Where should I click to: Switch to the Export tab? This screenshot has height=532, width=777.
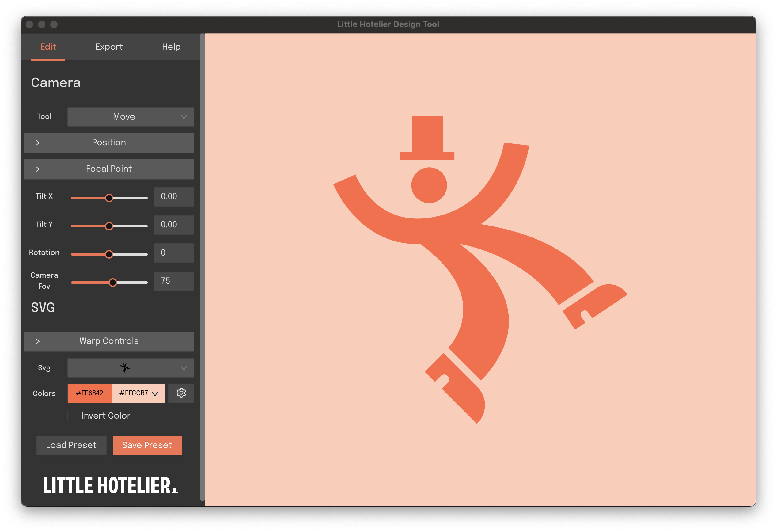click(x=109, y=47)
